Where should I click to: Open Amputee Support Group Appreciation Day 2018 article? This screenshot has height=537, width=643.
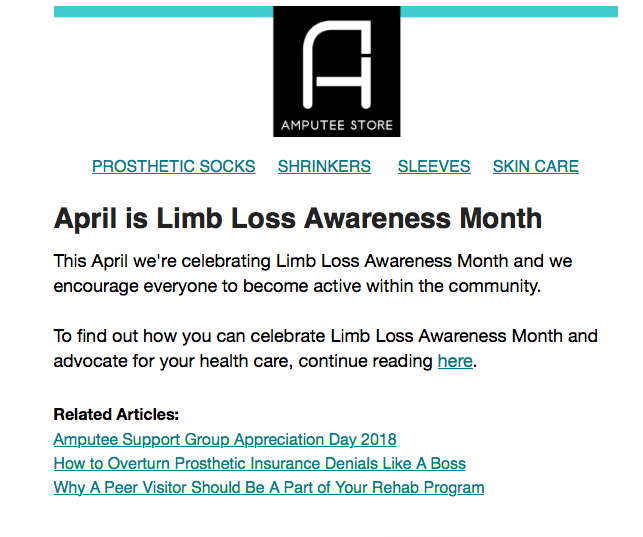pyautogui.click(x=225, y=439)
